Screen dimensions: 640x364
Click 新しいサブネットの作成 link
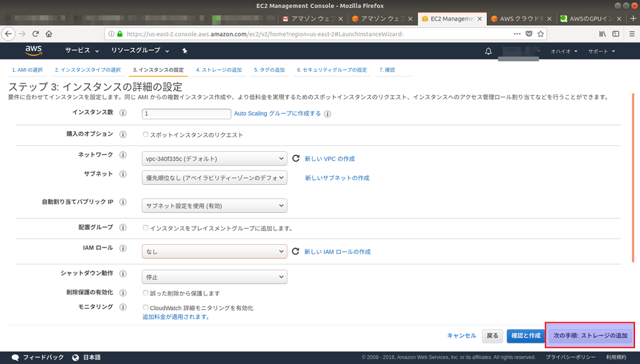[337, 178]
